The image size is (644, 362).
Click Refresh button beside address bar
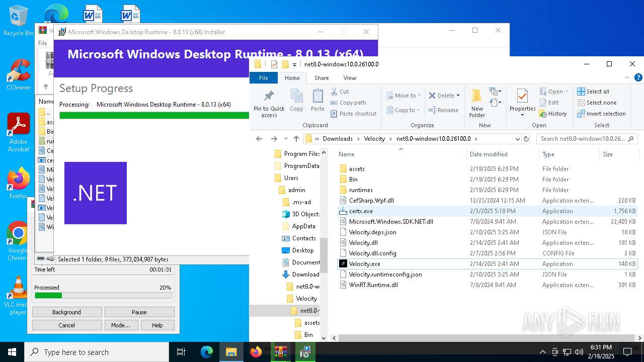pyautogui.click(x=526, y=139)
